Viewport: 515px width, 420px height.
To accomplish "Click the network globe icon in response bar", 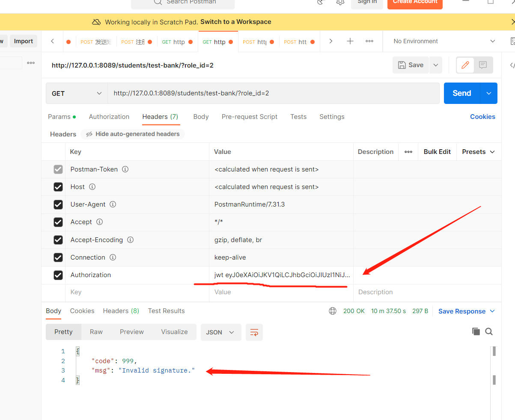I will (333, 311).
